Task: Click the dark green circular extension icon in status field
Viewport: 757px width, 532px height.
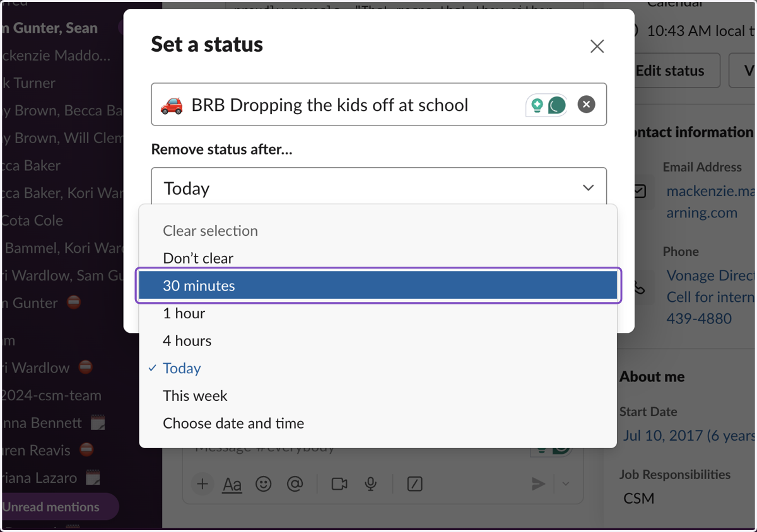Action: tap(556, 105)
